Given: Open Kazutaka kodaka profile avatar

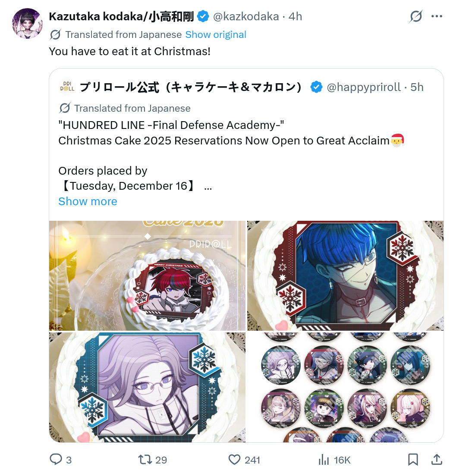Looking at the screenshot, I should click(27, 23).
